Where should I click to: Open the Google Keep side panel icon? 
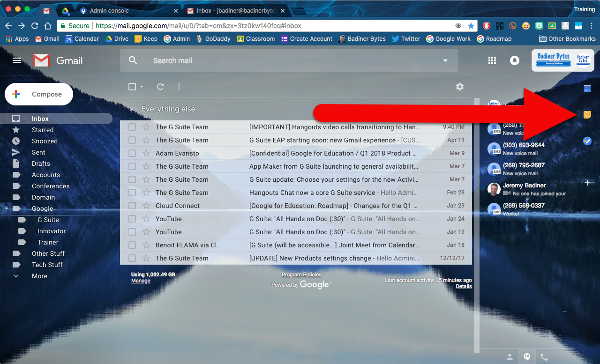tap(587, 115)
